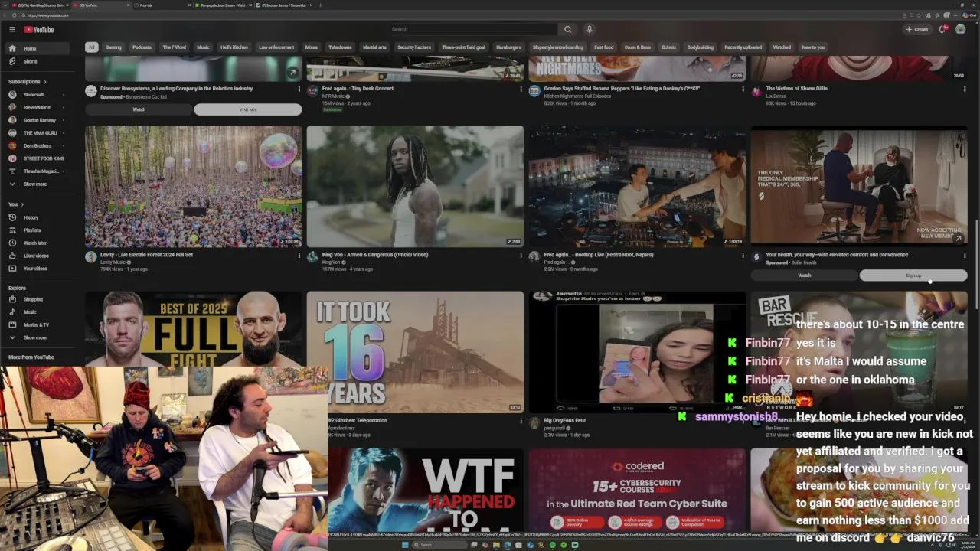
Task: Open the Gordon Ramsay subscription channel
Action: (38, 120)
